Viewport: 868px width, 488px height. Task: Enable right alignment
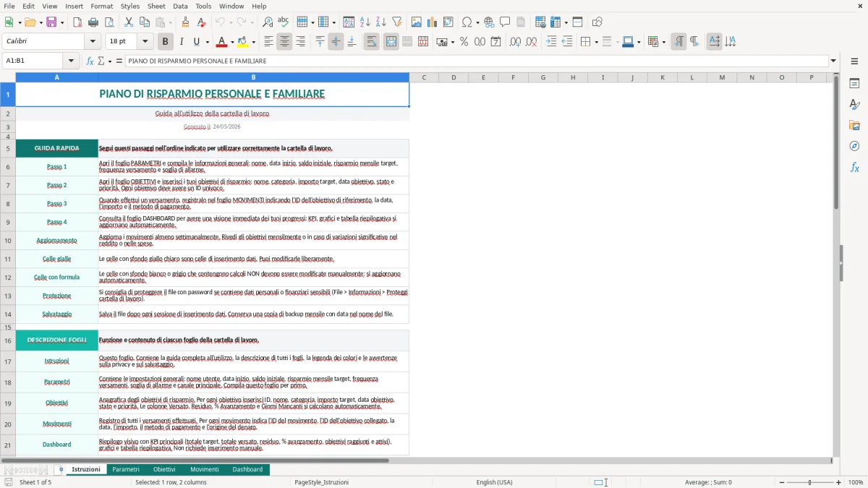[300, 42]
